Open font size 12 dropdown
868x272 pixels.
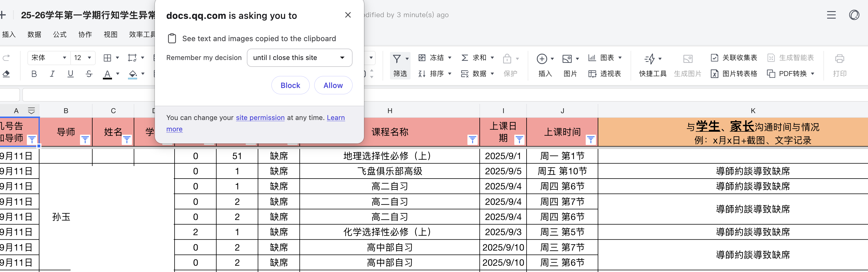(83, 58)
